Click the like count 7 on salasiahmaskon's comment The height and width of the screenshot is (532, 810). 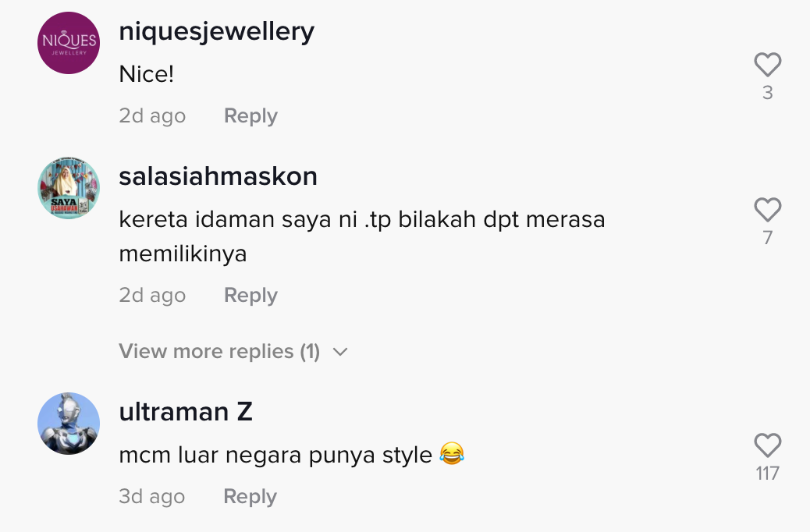click(768, 238)
